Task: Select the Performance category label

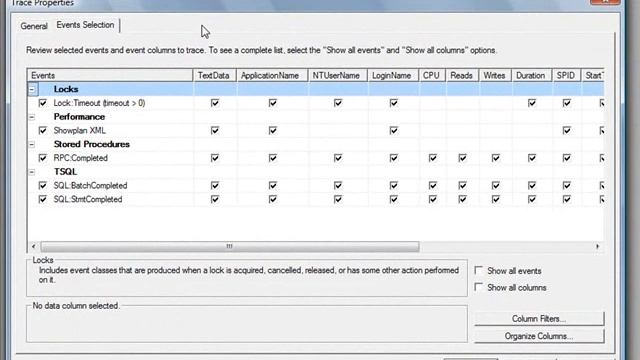Action: 79,117
